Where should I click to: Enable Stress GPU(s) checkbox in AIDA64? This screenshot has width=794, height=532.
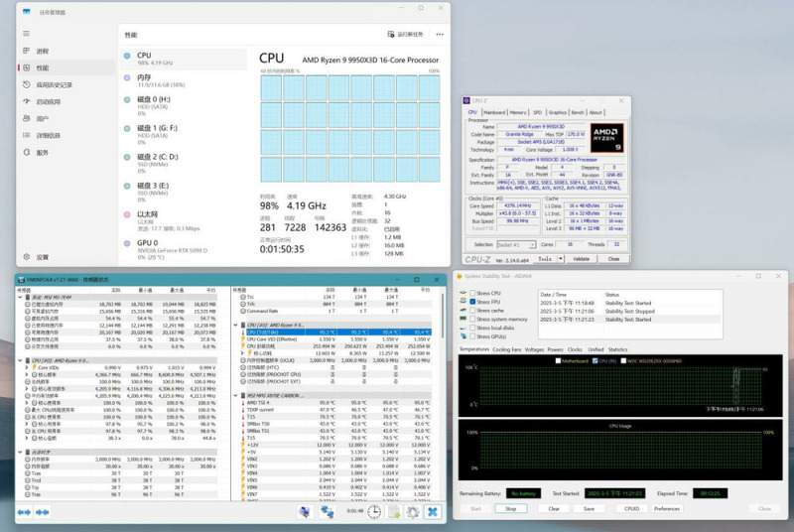(472, 336)
